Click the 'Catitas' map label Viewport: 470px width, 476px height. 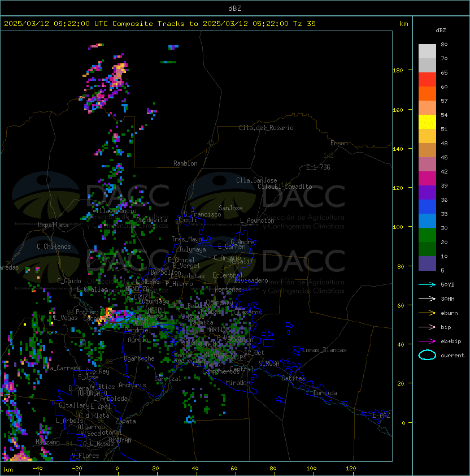pyautogui.click(x=293, y=378)
